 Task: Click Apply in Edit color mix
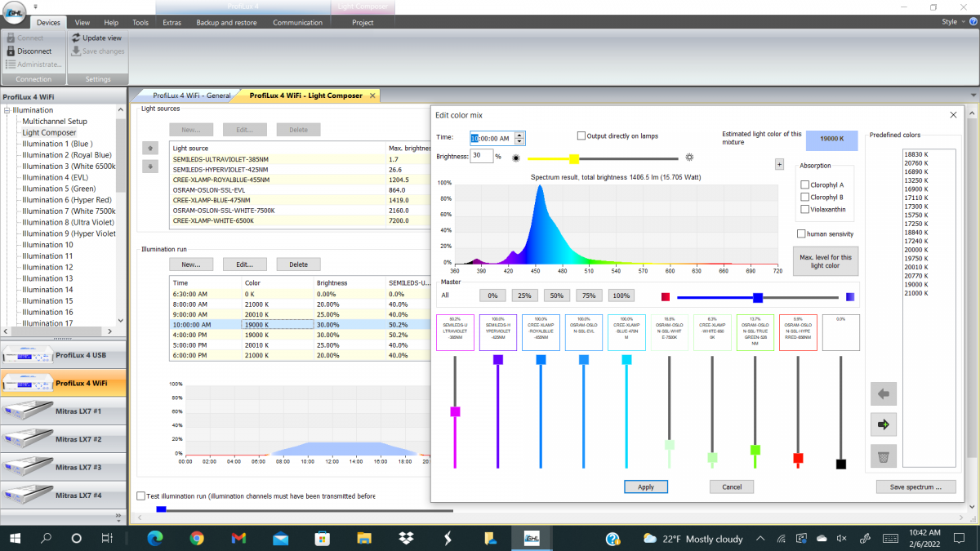point(646,487)
